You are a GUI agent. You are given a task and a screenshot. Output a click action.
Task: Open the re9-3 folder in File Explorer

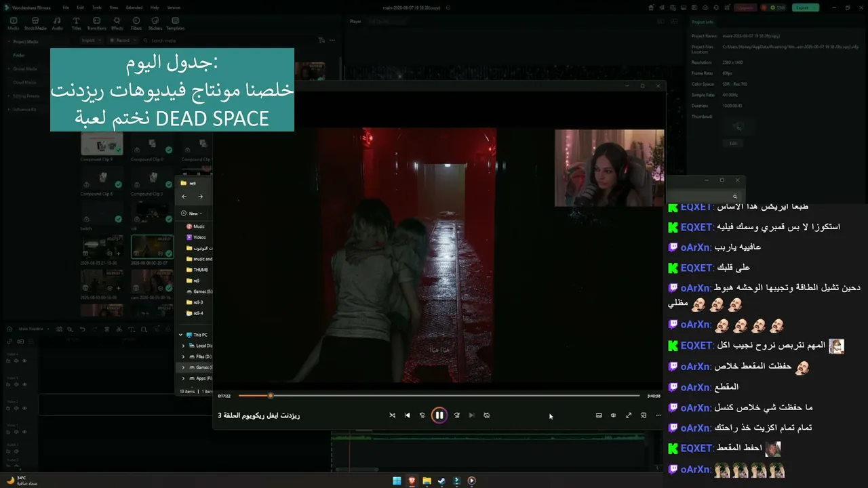(x=195, y=302)
